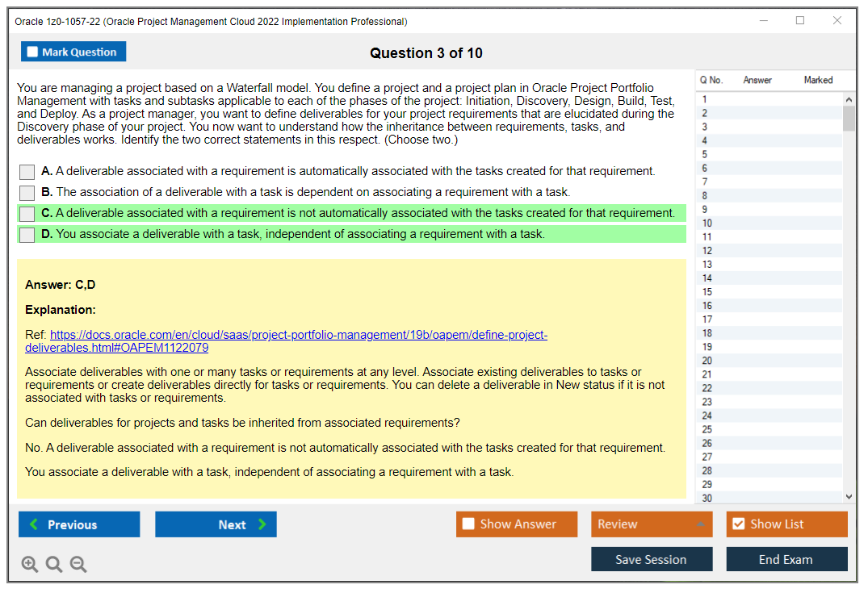This screenshot has height=593, width=868.
Task: Toggle the Show Answer checkbox
Action: (468, 524)
